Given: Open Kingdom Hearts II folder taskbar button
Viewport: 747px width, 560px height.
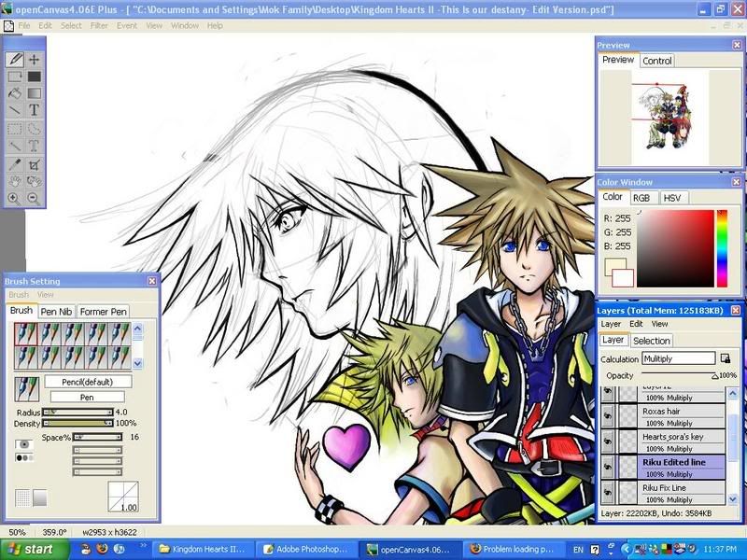Looking at the screenshot, I should pyautogui.click(x=203, y=549).
